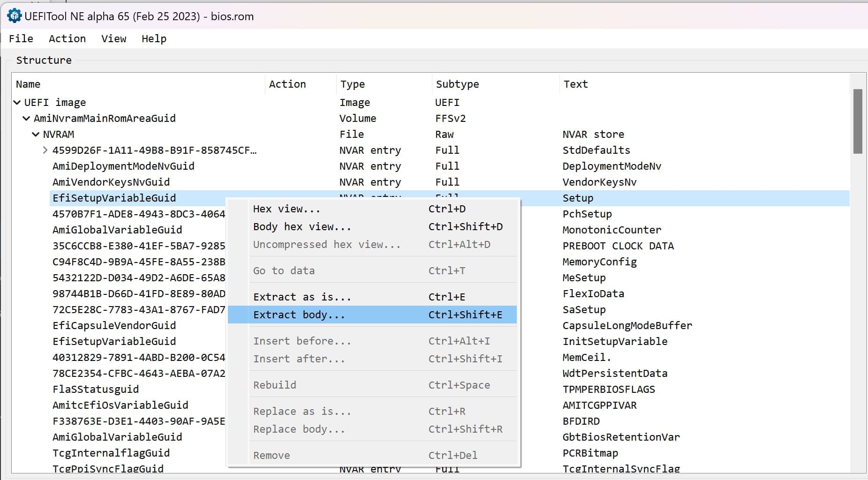Click the FlexIoData text cell
The width and height of the screenshot is (868, 480).
click(x=593, y=293)
